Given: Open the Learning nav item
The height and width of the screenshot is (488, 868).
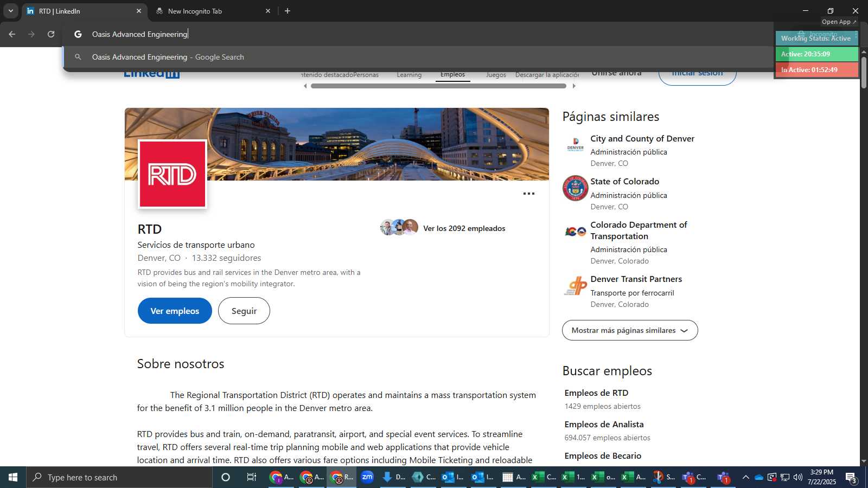Looking at the screenshot, I should coord(409,75).
